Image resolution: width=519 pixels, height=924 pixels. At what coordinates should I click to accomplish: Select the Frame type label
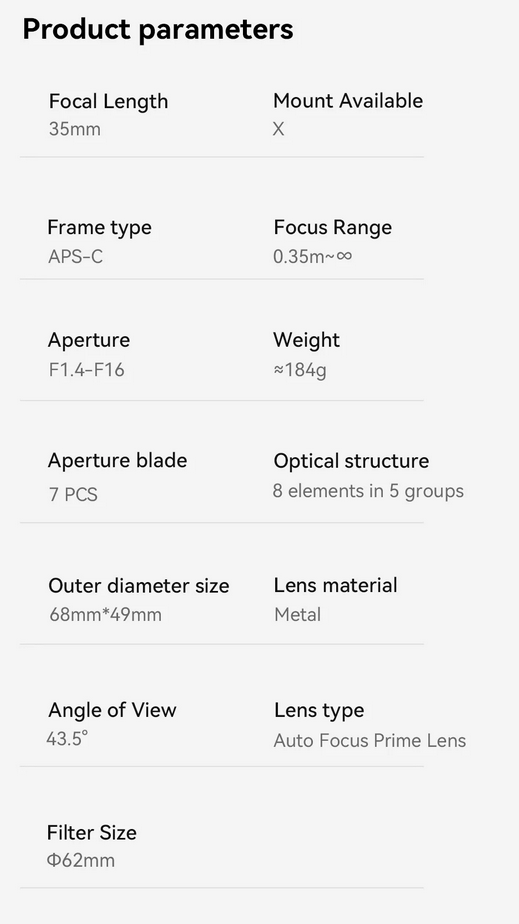[x=100, y=227]
